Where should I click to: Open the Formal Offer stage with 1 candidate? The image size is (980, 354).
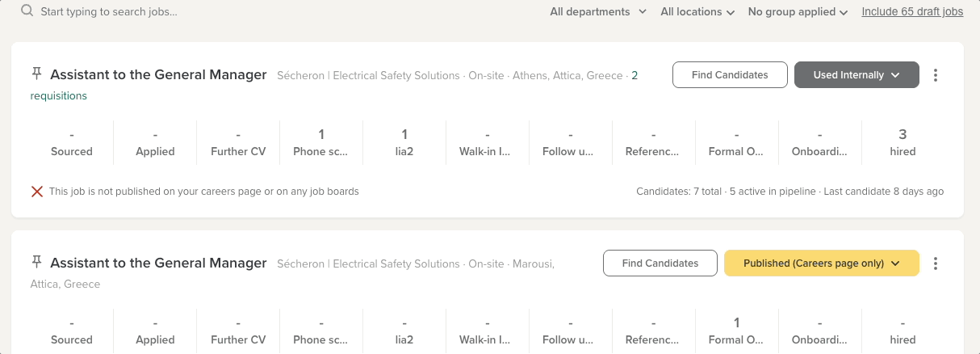click(736, 331)
